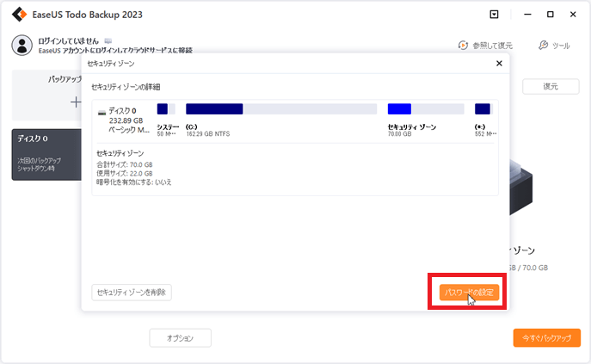Viewport: 591px width, 364px height.
Task: Select the (C:) NTFS partition bar
Action: click(x=280, y=109)
